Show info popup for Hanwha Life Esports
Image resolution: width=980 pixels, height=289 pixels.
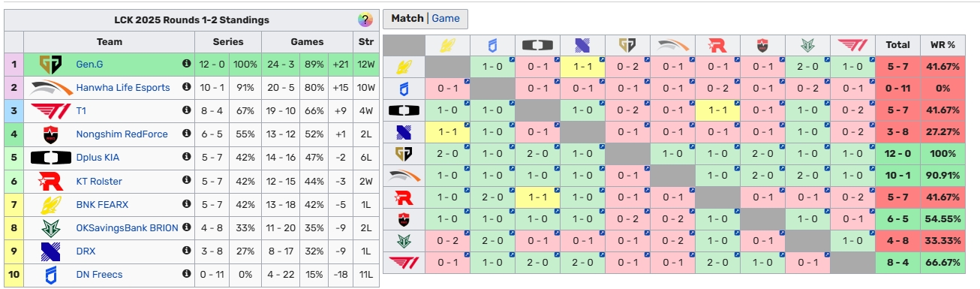click(x=186, y=88)
